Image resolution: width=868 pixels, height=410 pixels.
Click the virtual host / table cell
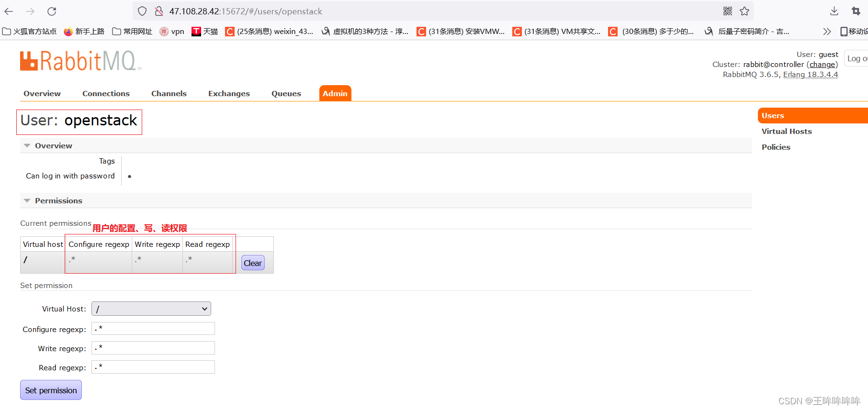pyautogui.click(x=43, y=263)
